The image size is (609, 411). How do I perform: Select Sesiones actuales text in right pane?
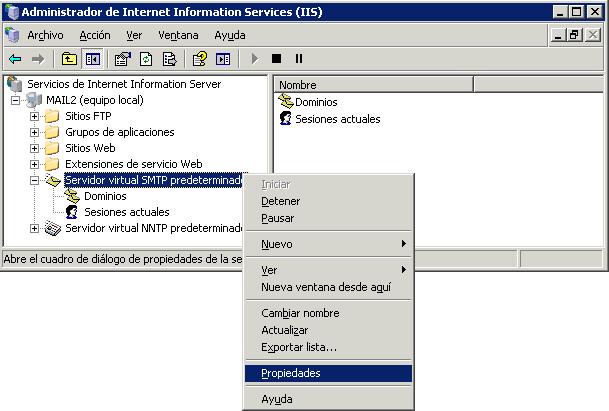pos(338,119)
